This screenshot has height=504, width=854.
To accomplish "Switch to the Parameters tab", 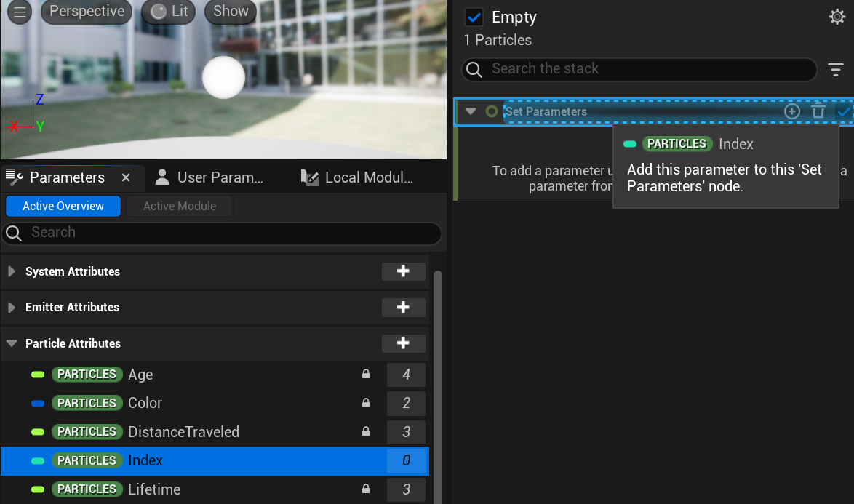I will (x=67, y=177).
